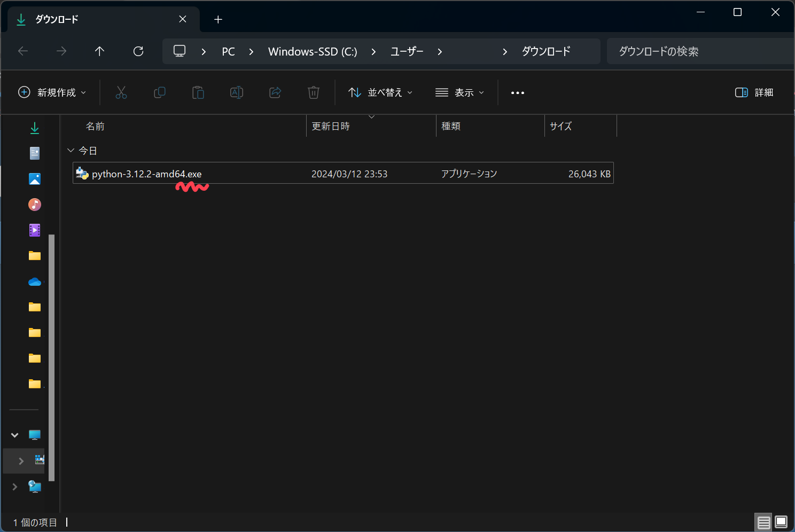Expand the 並べ替え sort menu
The width and height of the screenshot is (795, 532).
click(x=380, y=92)
